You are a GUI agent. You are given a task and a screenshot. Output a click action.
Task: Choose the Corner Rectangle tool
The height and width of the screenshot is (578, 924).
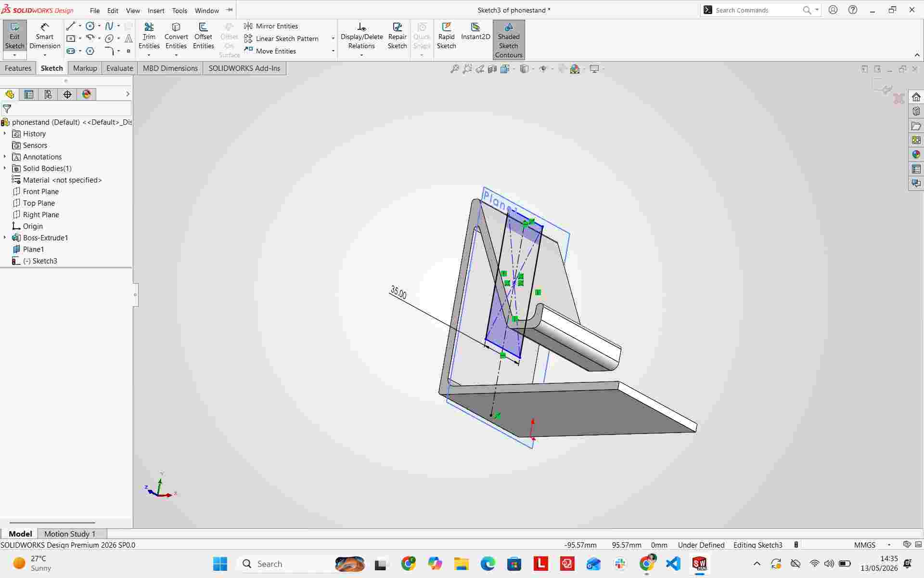(x=71, y=39)
